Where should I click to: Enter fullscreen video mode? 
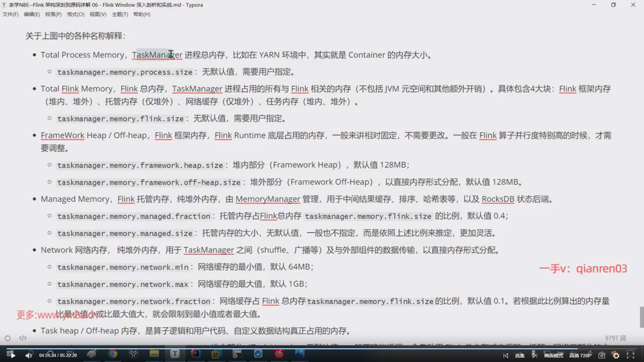click(x=631, y=356)
